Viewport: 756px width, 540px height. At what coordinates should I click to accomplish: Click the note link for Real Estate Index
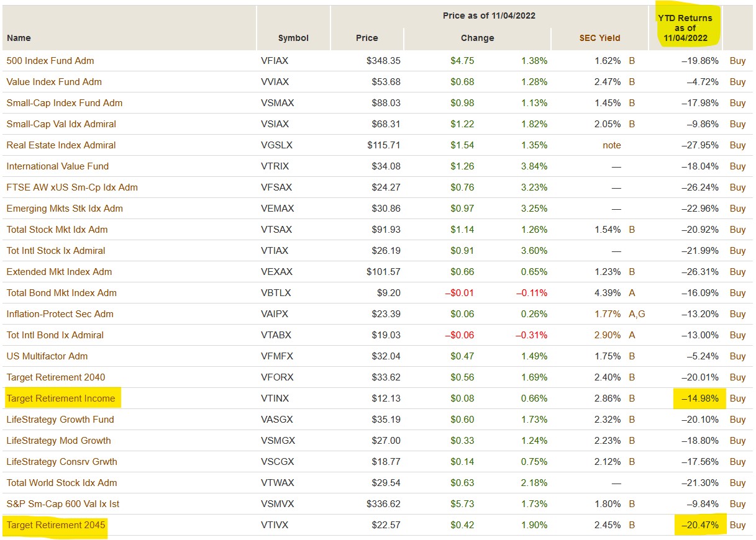pos(612,145)
